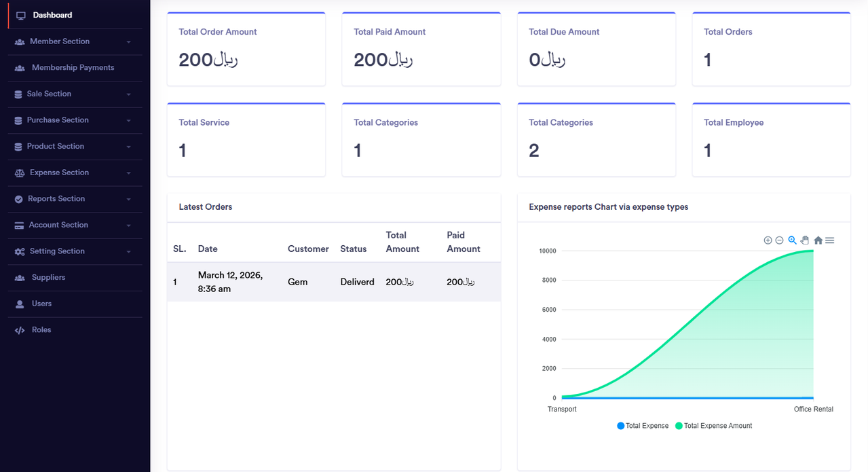Screen dimensions: 868x472
Task: Select the Gem order row
Action: pos(334,282)
